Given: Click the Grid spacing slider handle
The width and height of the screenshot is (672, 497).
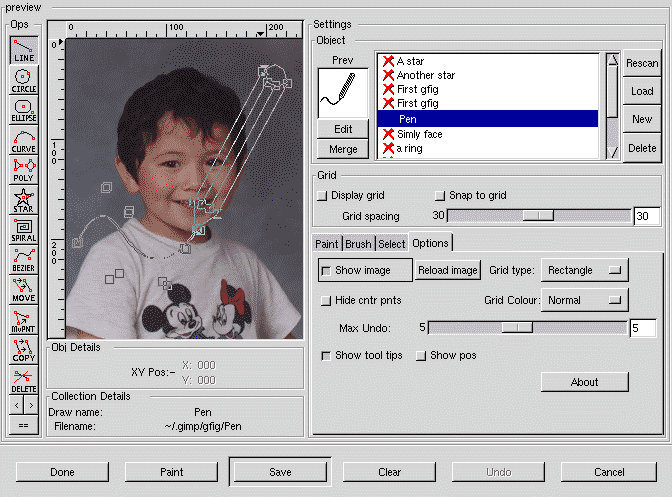Looking at the screenshot, I should tap(538, 216).
